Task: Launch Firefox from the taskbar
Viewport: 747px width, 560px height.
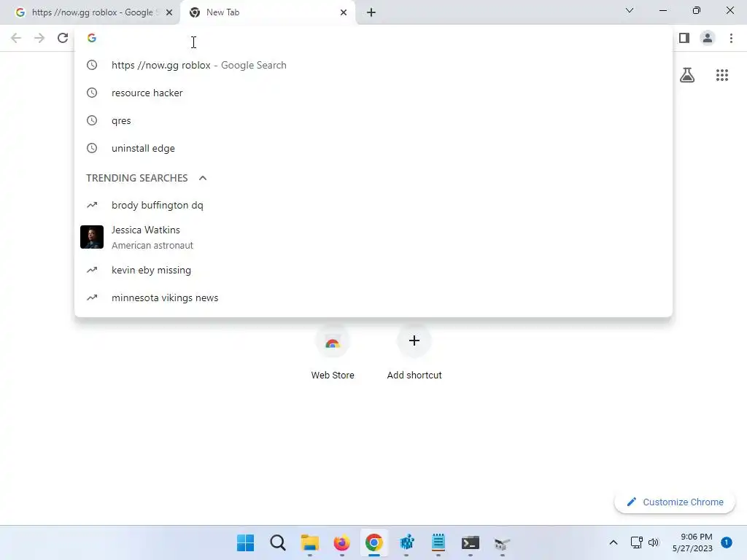Action: 341,542
